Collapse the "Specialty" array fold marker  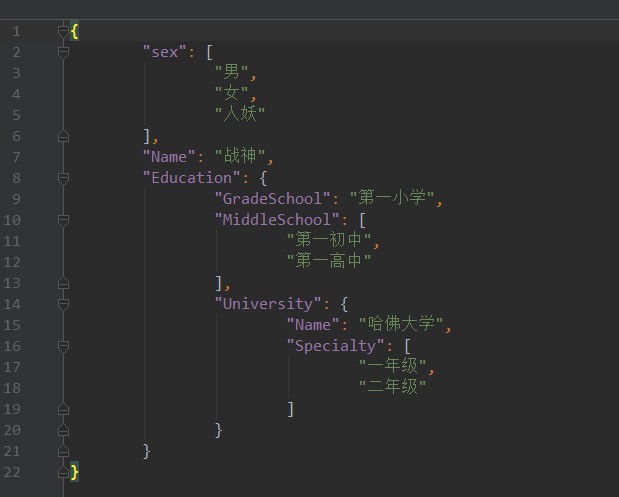tap(64, 345)
